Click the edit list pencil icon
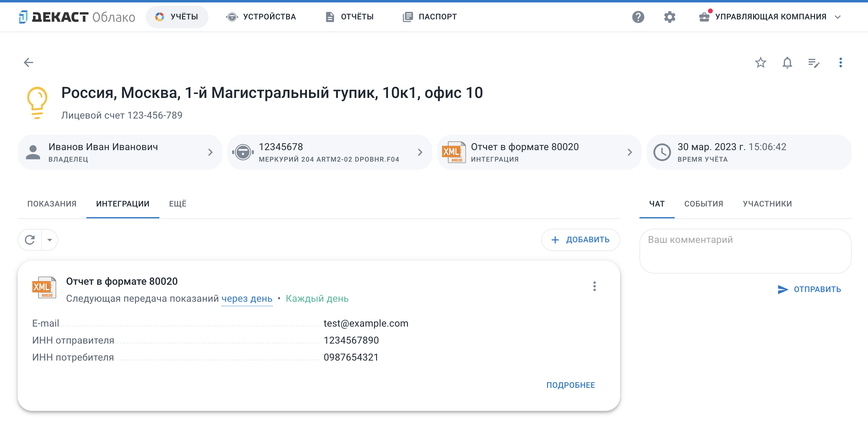The image size is (868, 430). pos(814,63)
